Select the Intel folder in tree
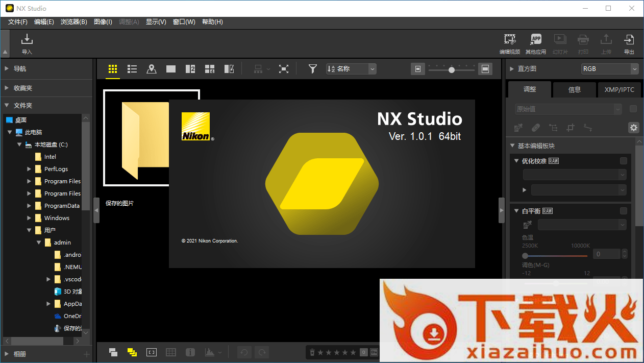Viewport: 644px width, 363px height. (50, 157)
